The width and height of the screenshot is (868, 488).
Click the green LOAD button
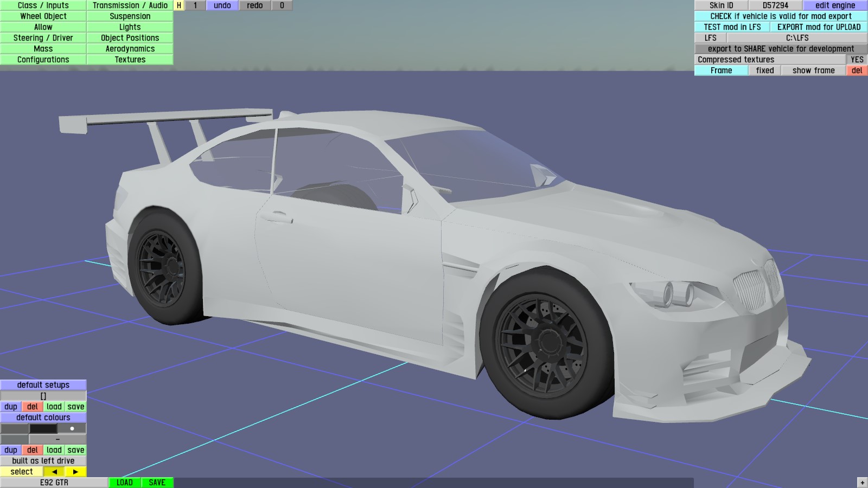[x=125, y=483]
